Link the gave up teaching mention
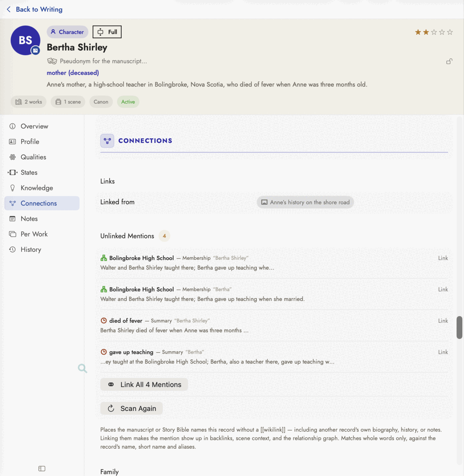The height and width of the screenshot is (476, 464). 443,352
